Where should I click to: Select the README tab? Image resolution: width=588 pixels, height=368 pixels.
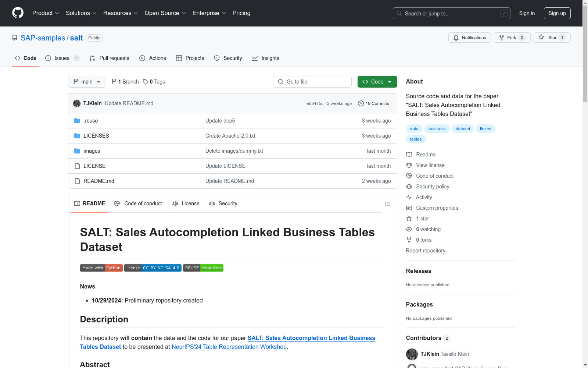coord(90,204)
